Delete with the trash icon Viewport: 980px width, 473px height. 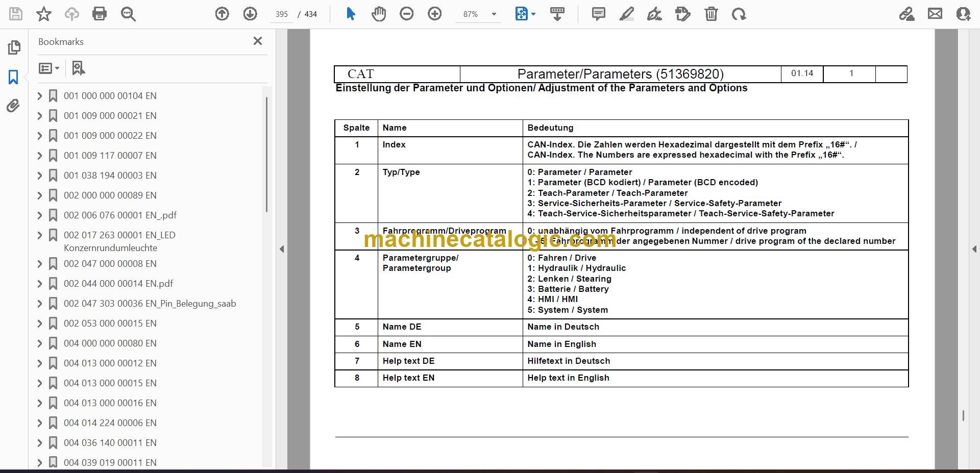pyautogui.click(x=711, y=14)
